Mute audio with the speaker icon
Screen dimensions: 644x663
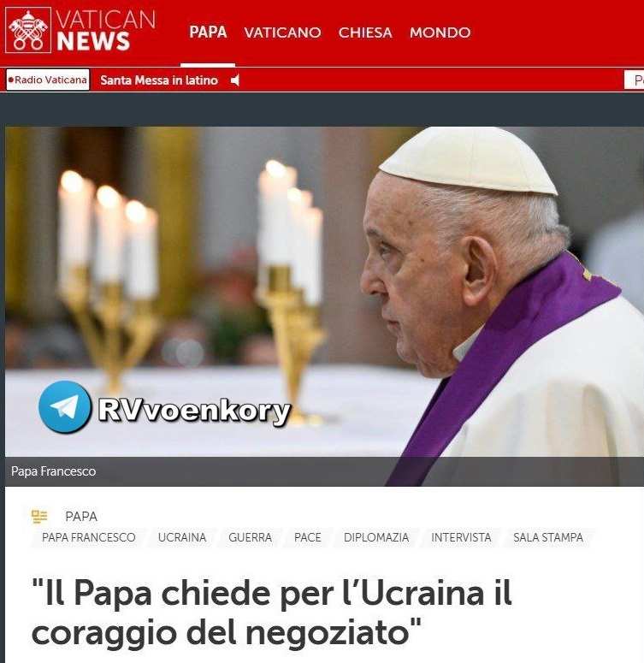(235, 80)
